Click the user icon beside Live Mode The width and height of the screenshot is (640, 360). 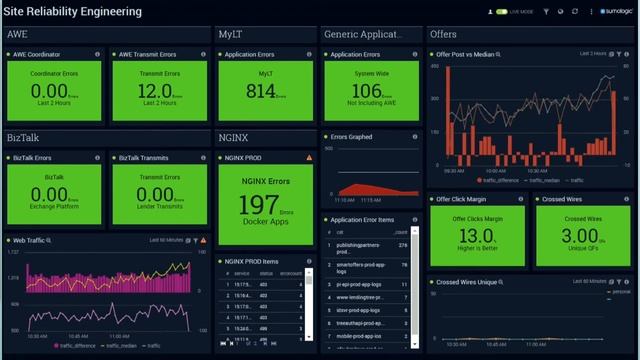click(490, 12)
